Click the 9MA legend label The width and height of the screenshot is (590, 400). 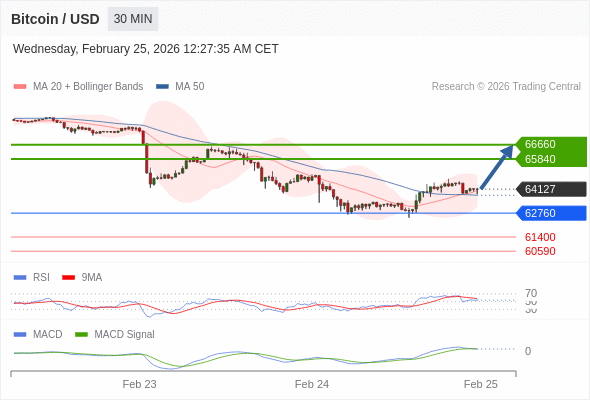coord(92,278)
